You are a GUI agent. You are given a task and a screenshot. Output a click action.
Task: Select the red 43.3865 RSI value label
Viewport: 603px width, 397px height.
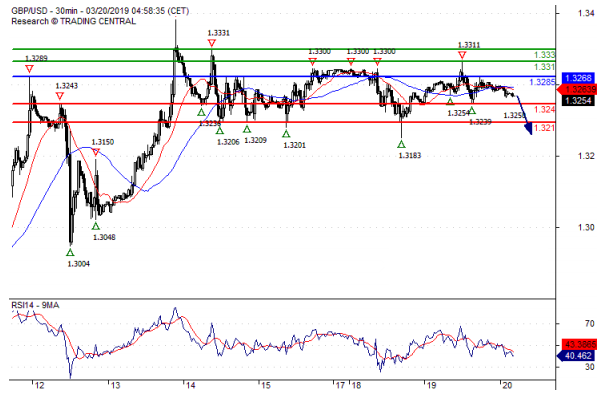(579, 344)
